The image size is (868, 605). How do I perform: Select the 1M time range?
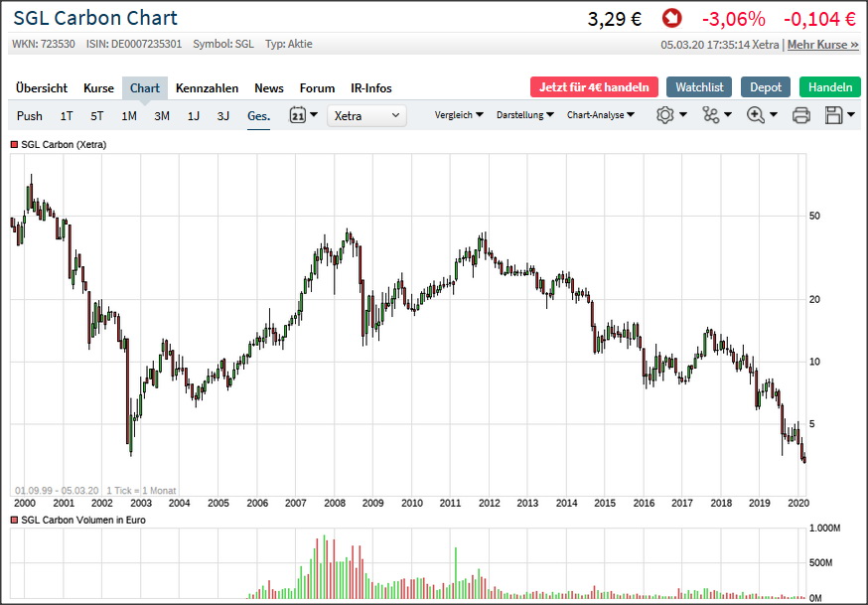coord(129,115)
